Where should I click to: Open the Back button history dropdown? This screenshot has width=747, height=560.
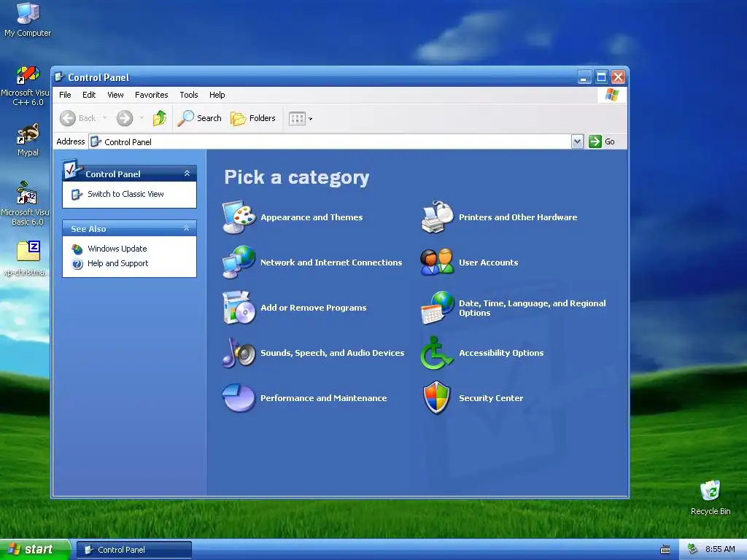click(x=104, y=118)
